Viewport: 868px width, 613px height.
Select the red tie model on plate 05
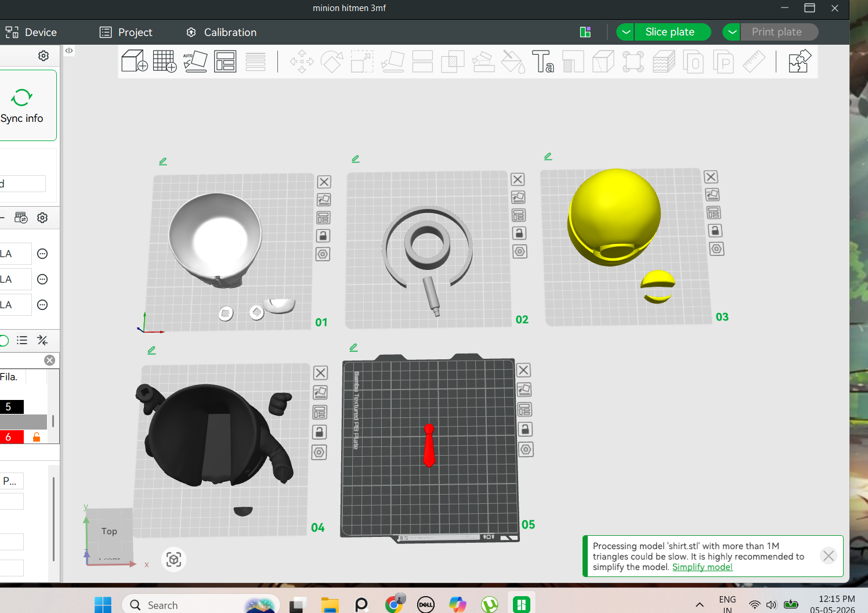(x=429, y=445)
